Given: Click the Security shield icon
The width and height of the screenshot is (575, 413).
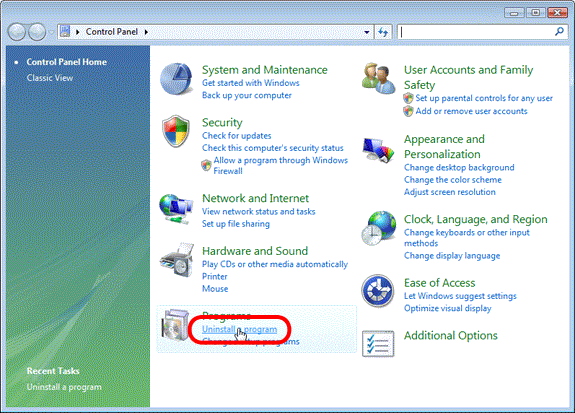Looking at the screenshot, I should tap(176, 131).
